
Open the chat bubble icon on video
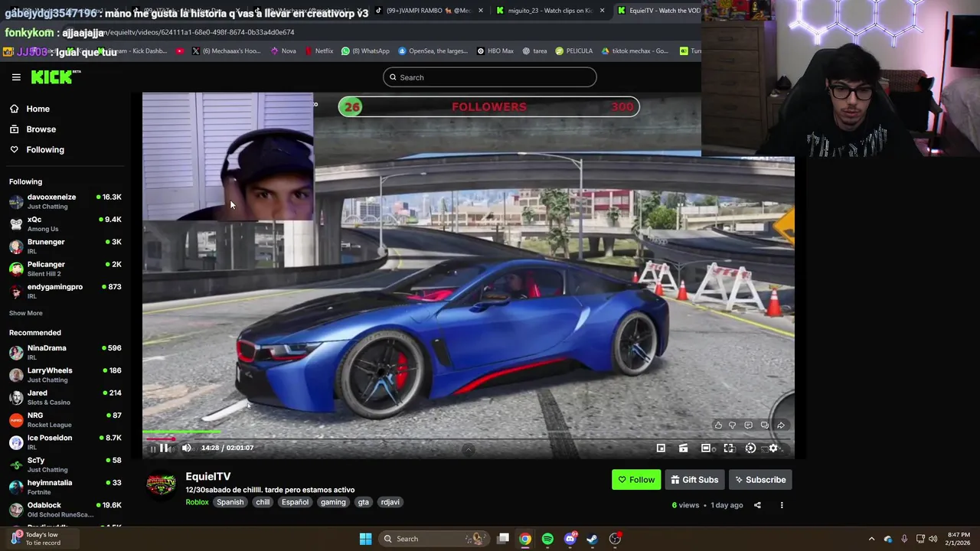pyautogui.click(x=748, y=425)
